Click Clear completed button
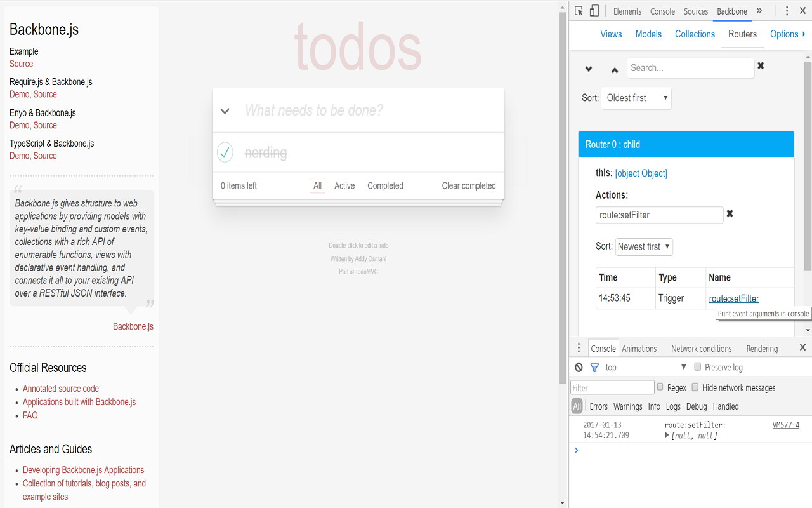The image size is (812, 508). [469, 186]
